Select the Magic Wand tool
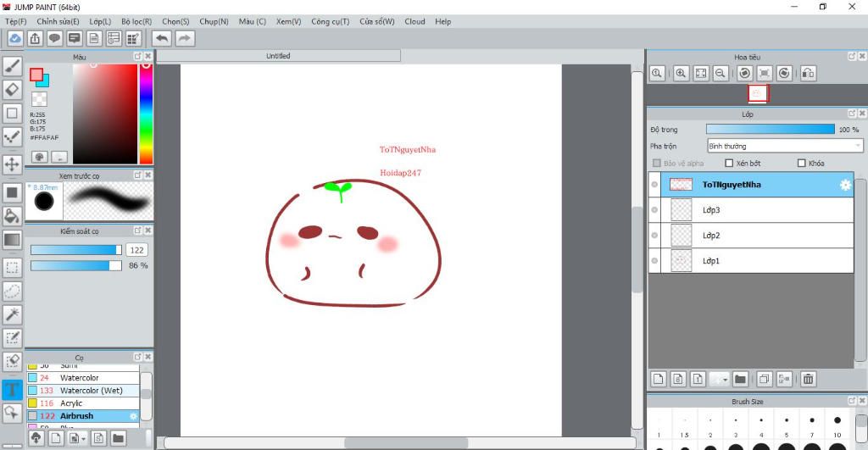 click(12, 314)
